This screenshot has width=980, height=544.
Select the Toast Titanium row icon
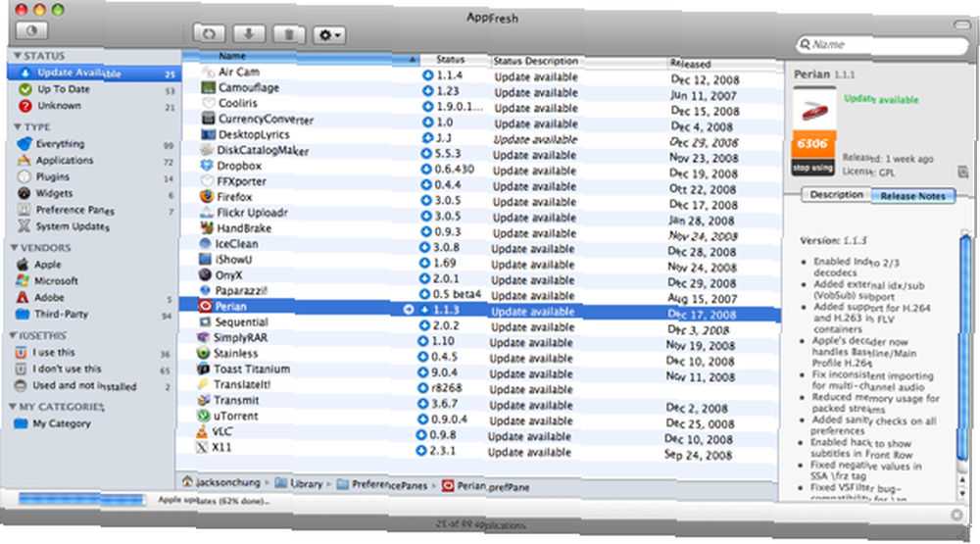coord(203,369)
